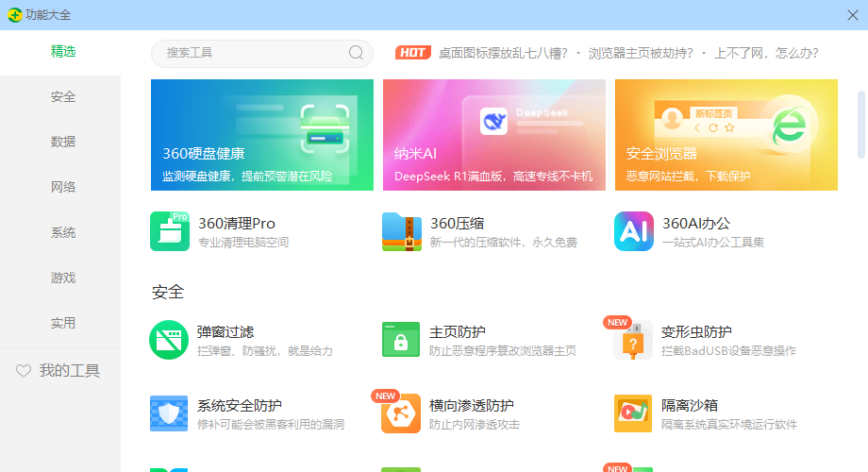Click the 360 logo in title bar
The height and width of the screenshot is (472, 868).
(x=15, y=15)
